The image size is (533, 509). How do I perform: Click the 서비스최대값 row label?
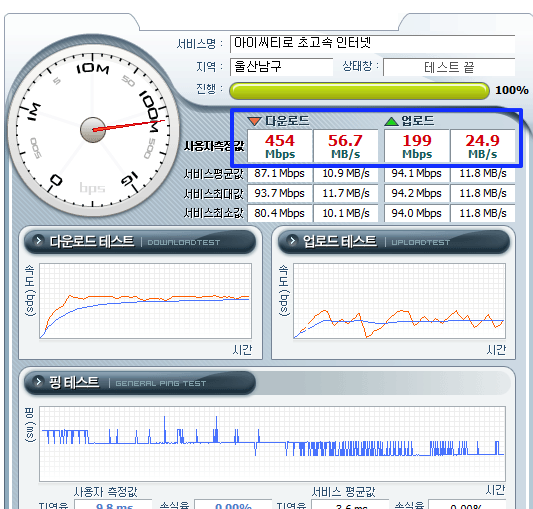pyautogui.click(x=214, y=194)
